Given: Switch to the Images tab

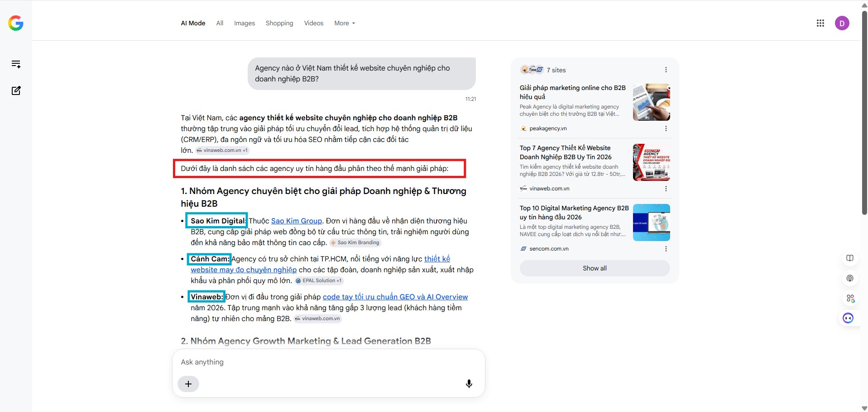Looking at the screenshot, I should [245, 23].
